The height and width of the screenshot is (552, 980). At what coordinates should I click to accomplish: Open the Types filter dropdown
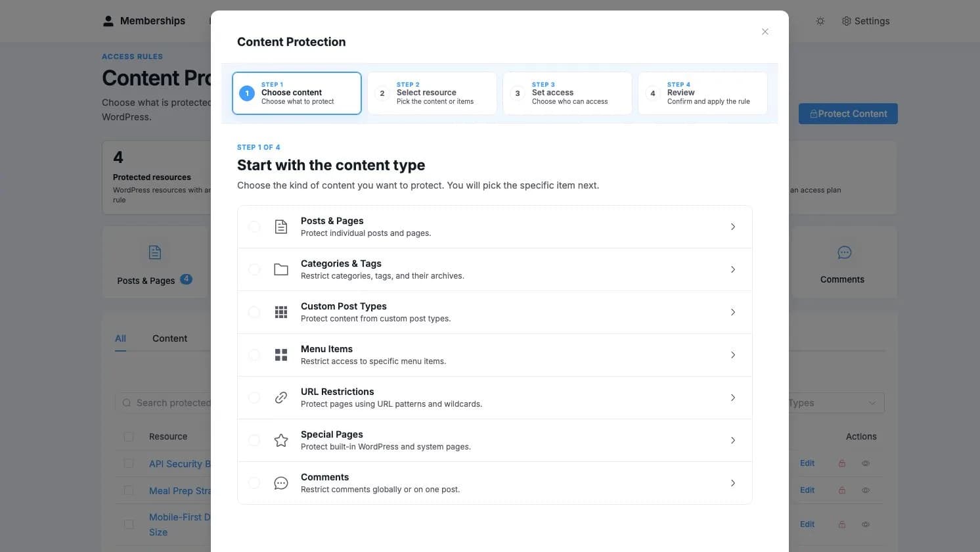tap(836, 403)
